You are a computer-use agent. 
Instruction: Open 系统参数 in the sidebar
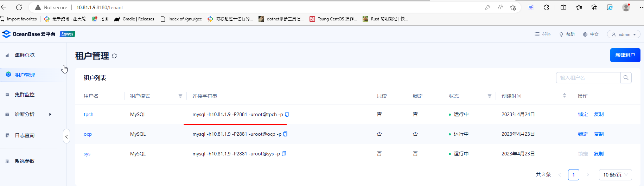tap(25, 161)
